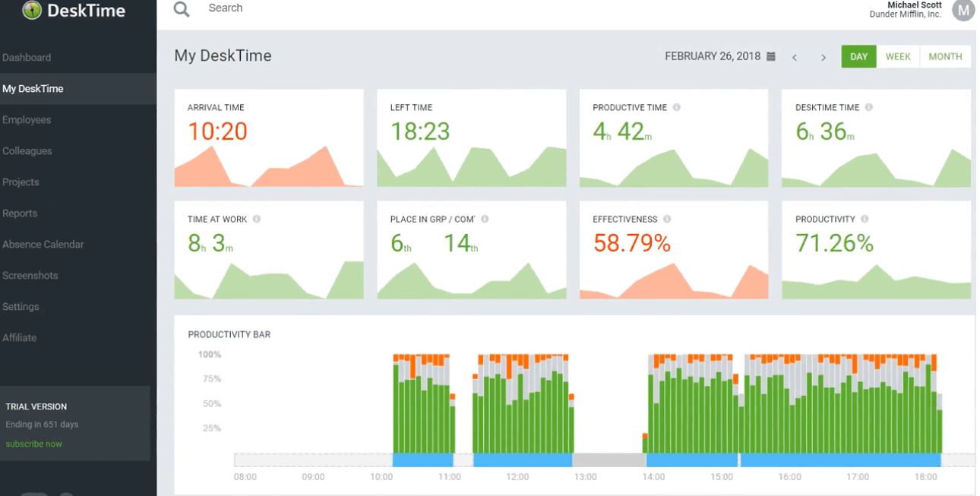Screen dimensions: 980x496
Task: Click Productive Time 4h 42m value
Action: (x=622, y=131)
